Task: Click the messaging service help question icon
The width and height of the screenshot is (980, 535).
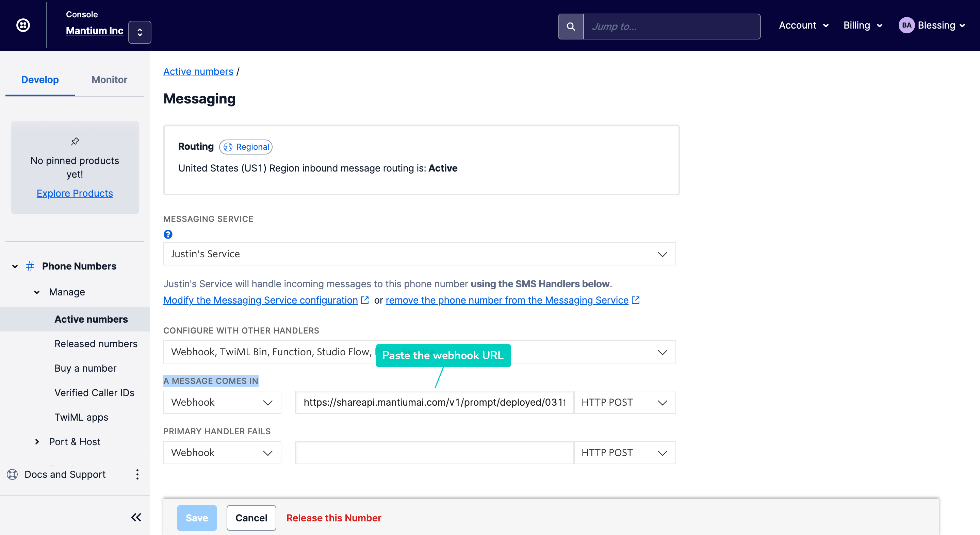Action: pyautogui.click(x=168, y=234)
